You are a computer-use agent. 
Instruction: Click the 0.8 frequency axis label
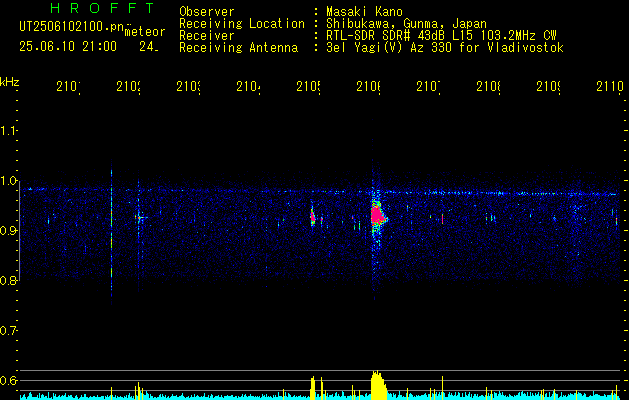coord(8,280)
